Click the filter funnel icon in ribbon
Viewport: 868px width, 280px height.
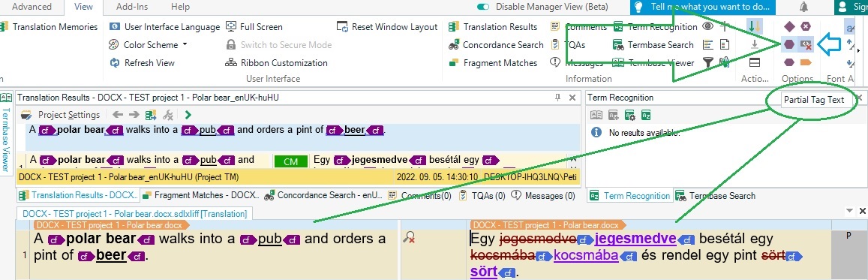[707, 63]
